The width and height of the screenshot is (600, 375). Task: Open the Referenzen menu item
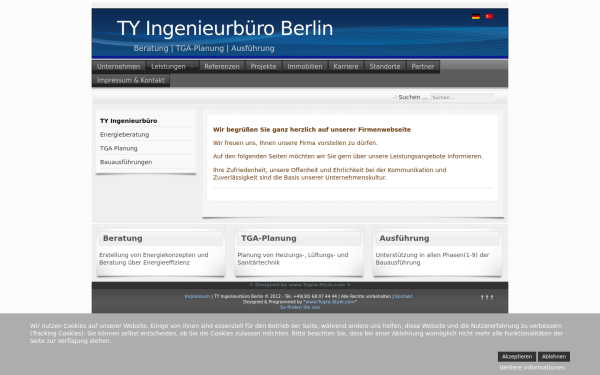[222, 67]
